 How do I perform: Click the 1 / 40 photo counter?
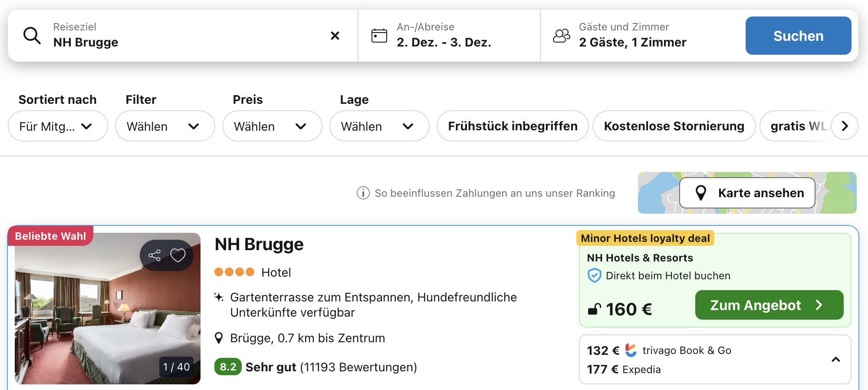pos(176,367)
